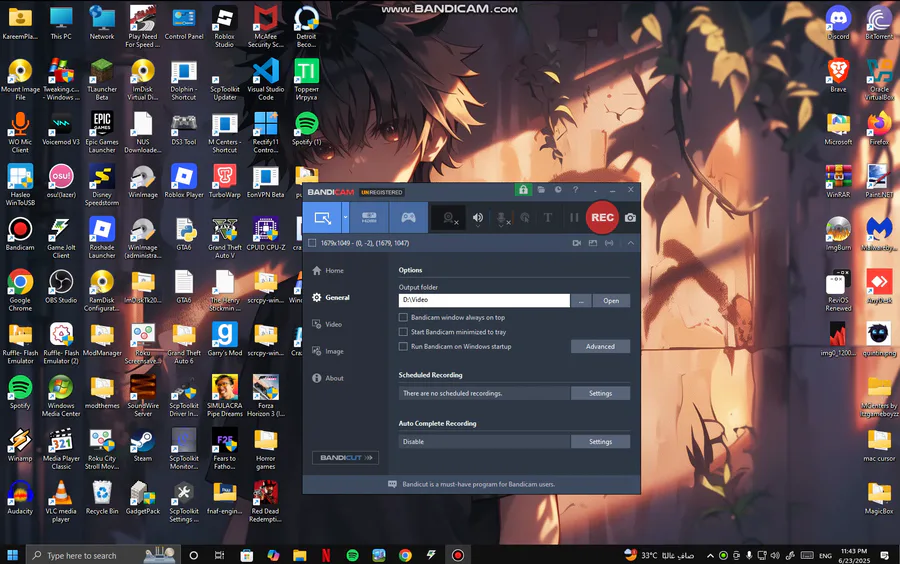
Task: Collapse the Bandicam settings panel chevron
Action: (631, 243)
